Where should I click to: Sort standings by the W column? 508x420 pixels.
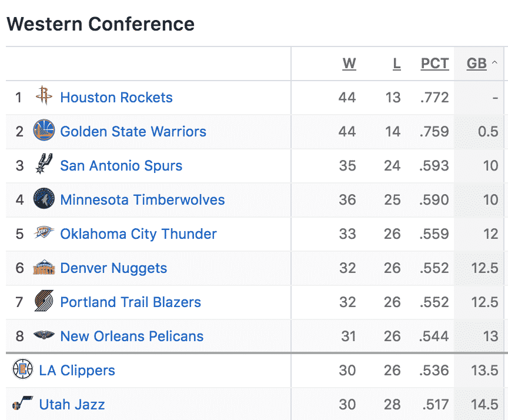tap(349, 64)
